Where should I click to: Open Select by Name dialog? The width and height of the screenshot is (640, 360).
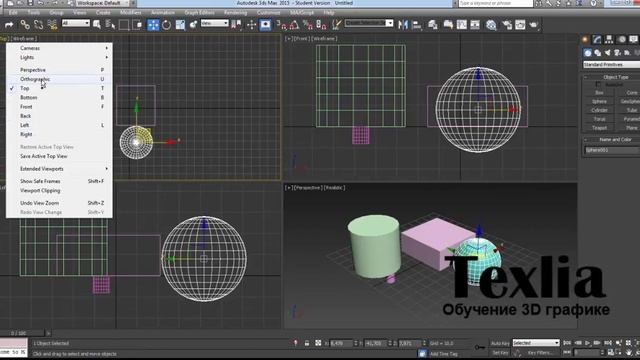click(110, 25)
